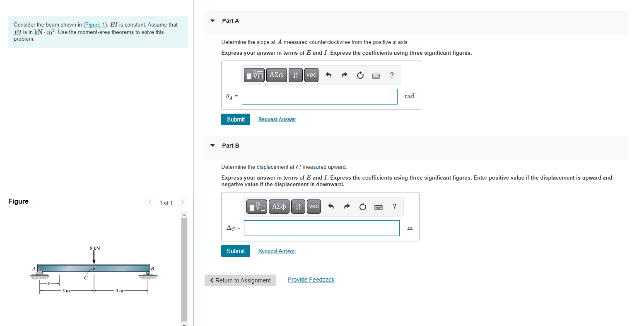The width and height of the screenshot is (644, 326).
Task: Open Greek symbols menu in Part A toolbar
Action: 277,75
